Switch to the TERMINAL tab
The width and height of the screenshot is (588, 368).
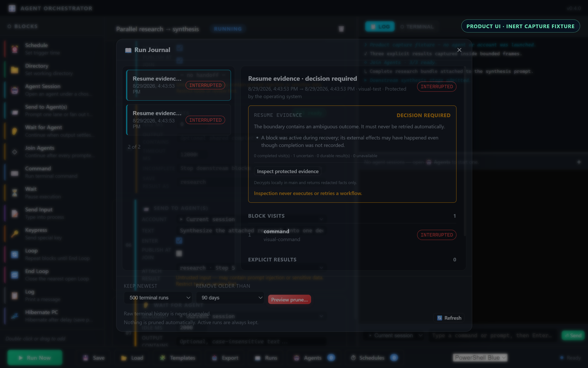[417, 26]
